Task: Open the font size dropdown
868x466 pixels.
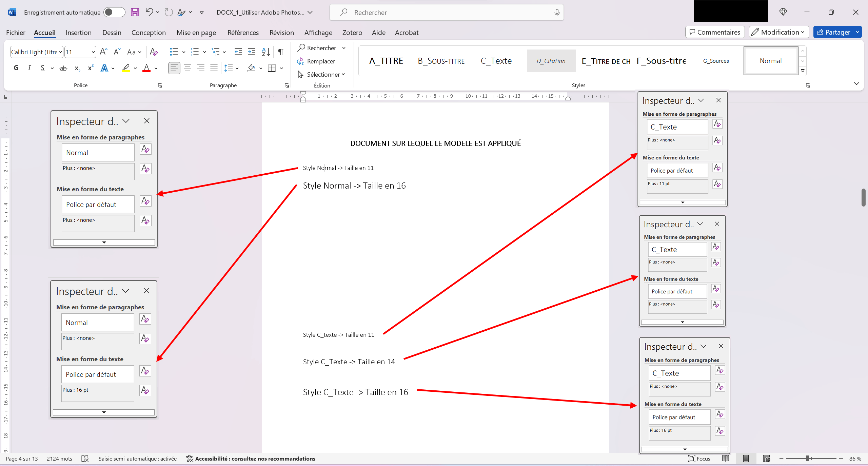Action: tap(93, 52)
